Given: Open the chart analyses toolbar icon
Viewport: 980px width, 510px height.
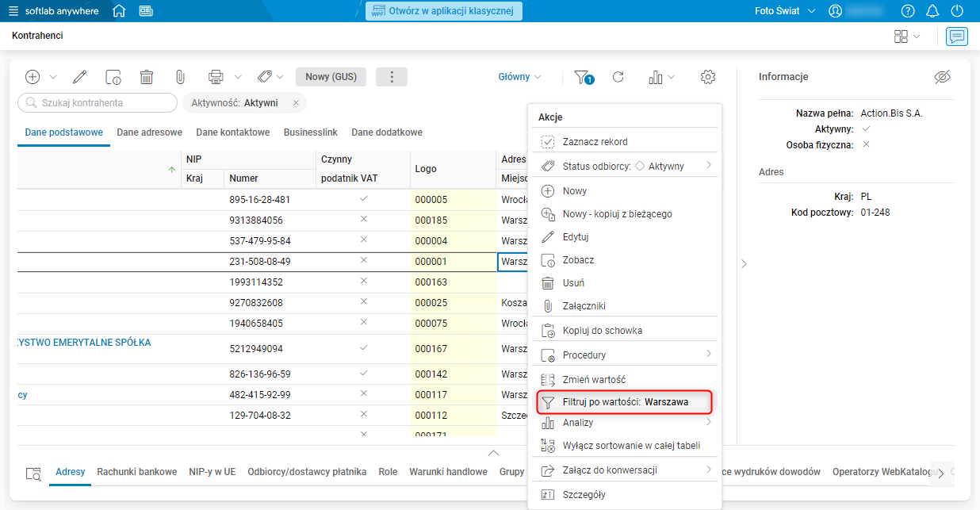Looking at the screenshot, I should (x=655, y=77).
